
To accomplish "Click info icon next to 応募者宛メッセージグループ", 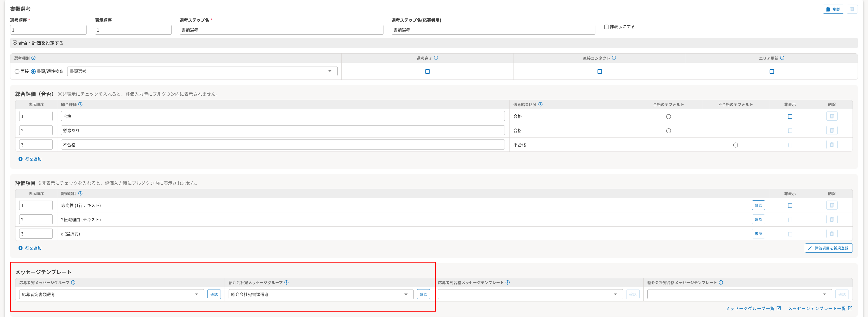I will point(73,282).
